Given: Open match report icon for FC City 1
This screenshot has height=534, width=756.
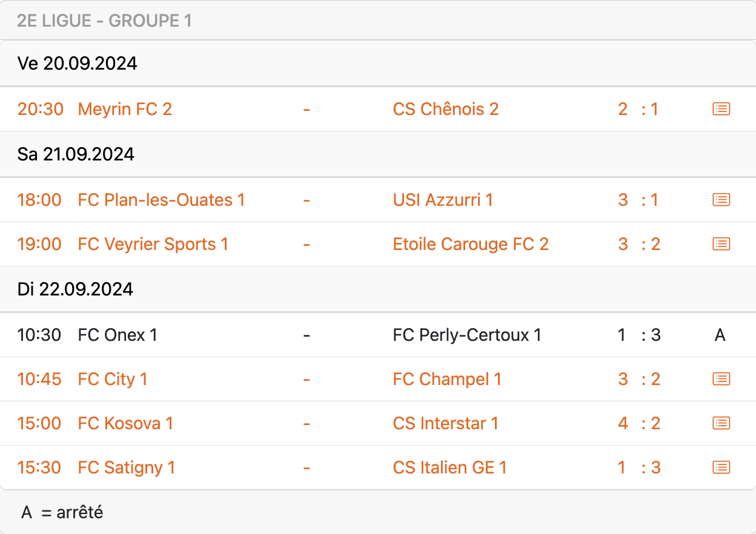Looking at the screenshot, I should coord(721,379).
